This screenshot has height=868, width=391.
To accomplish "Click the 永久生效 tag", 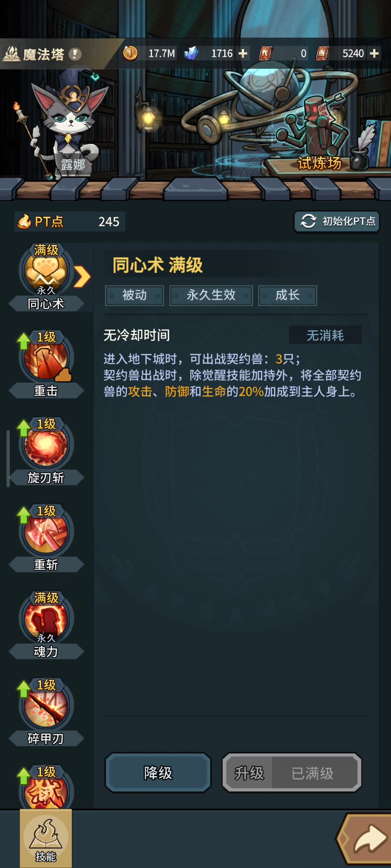I will (x=211, y=295).
